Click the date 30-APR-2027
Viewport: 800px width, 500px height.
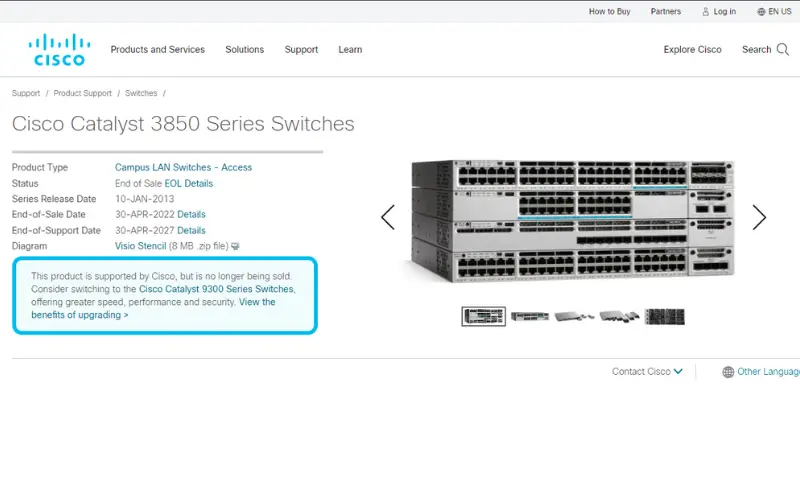[145, 231]
